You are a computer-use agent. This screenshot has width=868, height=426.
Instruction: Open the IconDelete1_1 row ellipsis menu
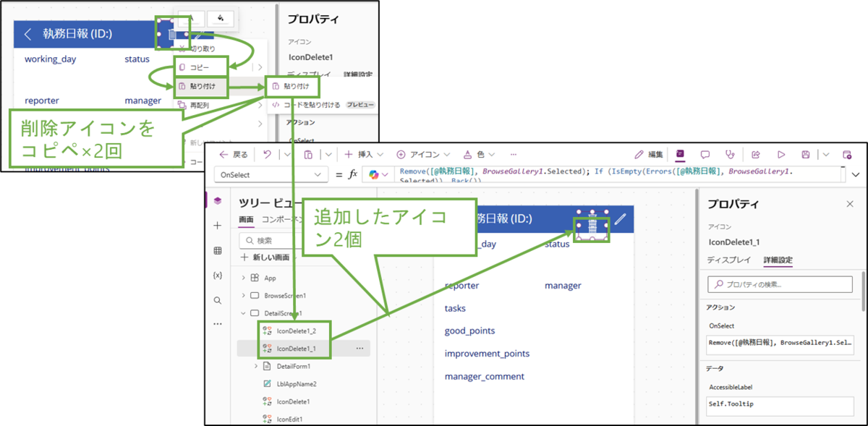(x=359, y=348)
